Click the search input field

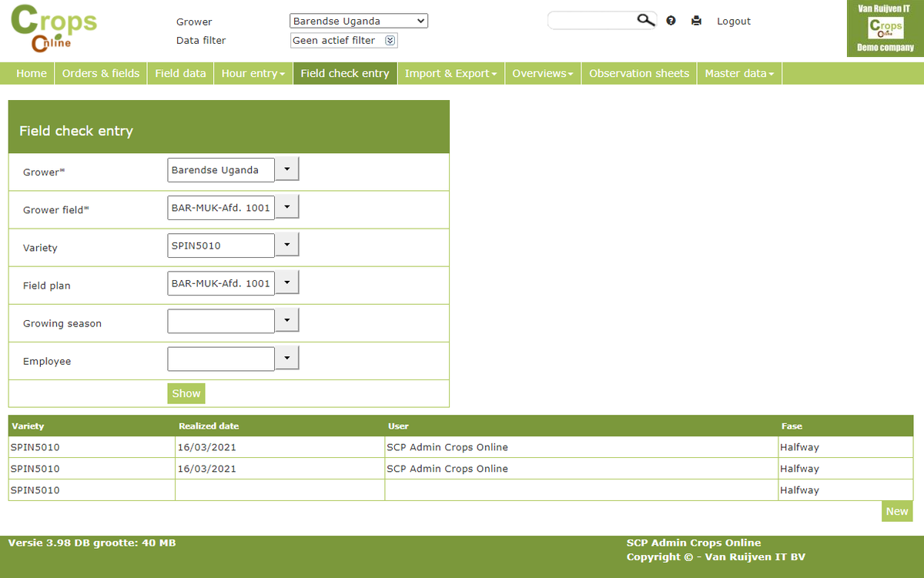[593, 20]
